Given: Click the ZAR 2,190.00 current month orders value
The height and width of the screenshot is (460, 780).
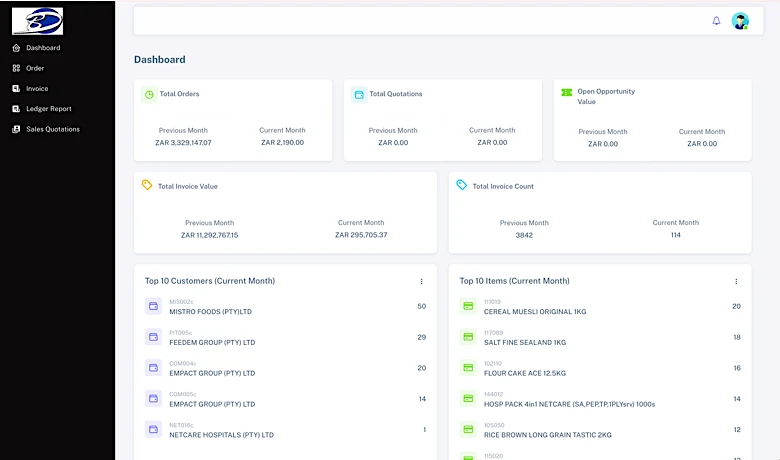Looking at the screenshot, I should click(x=283, y=143).
